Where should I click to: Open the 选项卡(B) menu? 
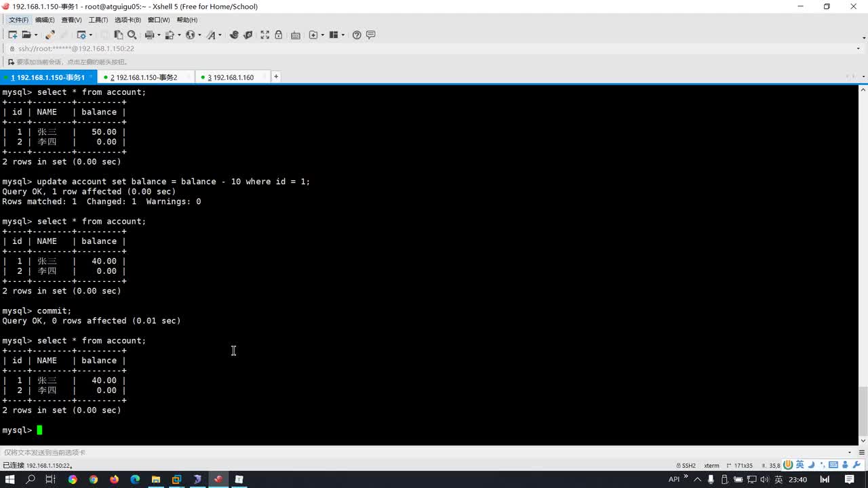pos(127,20)
